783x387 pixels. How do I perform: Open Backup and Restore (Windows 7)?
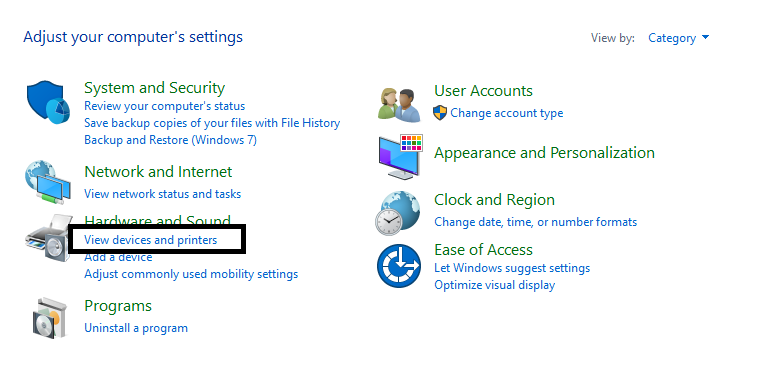click(x=170, y=140)
